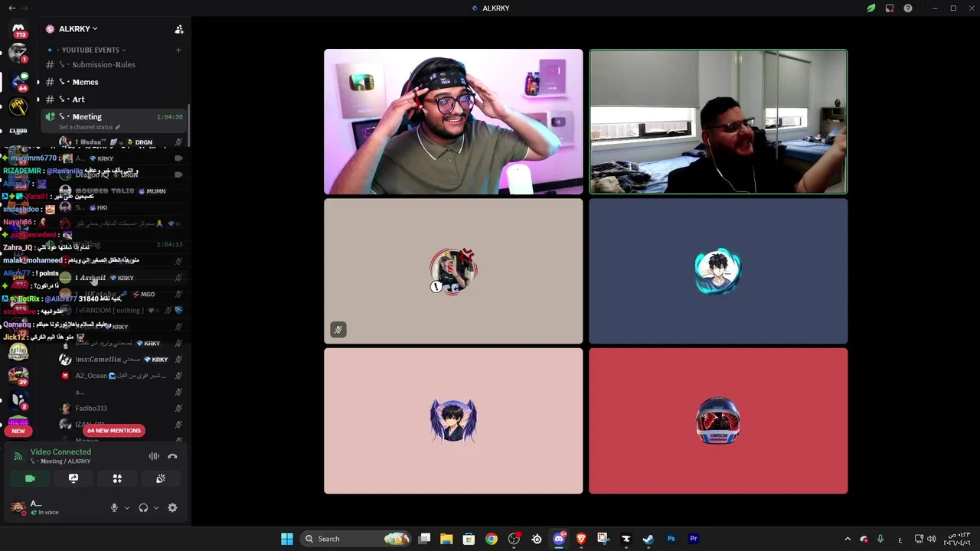Click the invite people icon beside ALKRKY
The width and height of the screenshot is (980, 551).
[x=179, y=29]
